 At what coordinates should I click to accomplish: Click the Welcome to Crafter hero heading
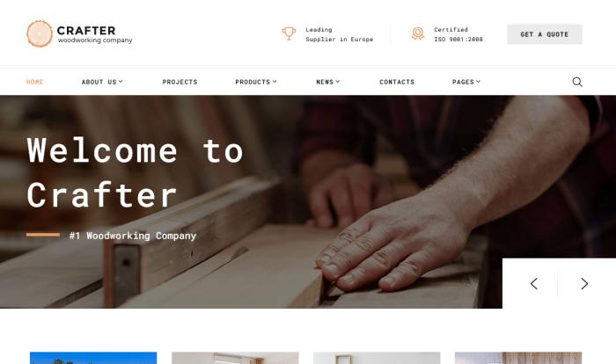136,172
